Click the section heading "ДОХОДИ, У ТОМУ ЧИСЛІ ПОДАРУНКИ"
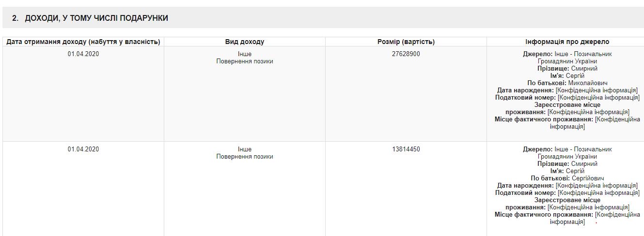This screenshot has width=644, height=236. 96,18
